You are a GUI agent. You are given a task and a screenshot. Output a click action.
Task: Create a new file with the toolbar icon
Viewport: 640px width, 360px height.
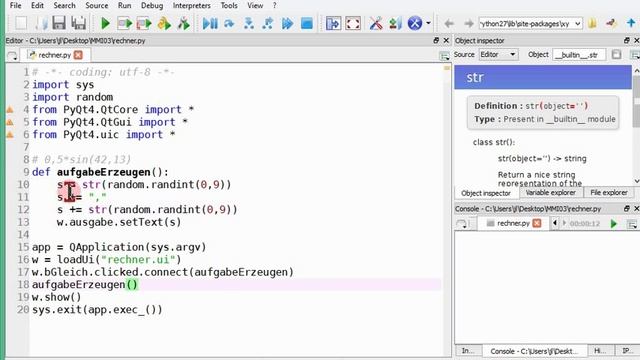[x=21, y=23]
